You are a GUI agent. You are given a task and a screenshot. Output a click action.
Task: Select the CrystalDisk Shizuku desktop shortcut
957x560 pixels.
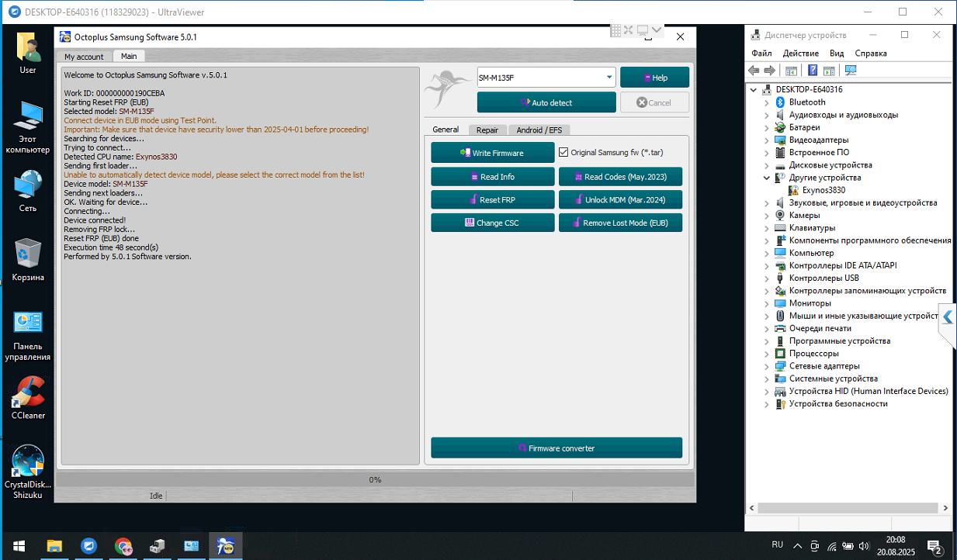pos(28,472)
